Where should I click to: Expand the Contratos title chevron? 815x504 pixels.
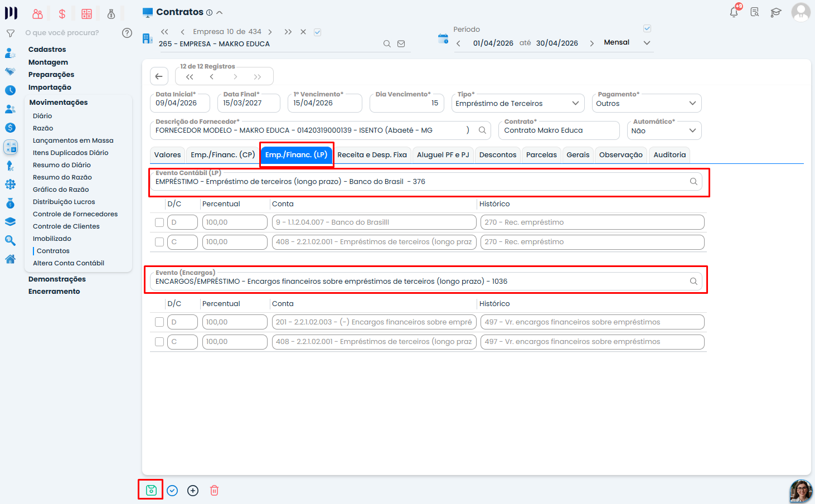click(220, 12)
